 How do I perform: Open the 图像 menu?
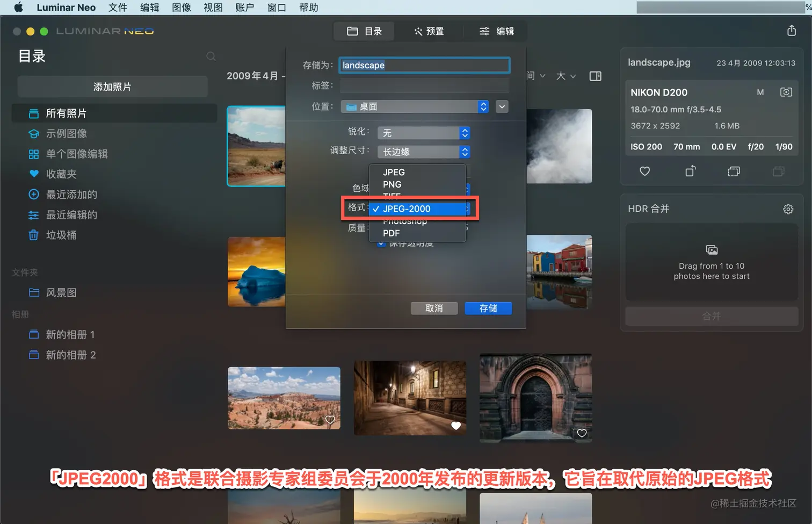pyautogui.click(x=182, y=8)
